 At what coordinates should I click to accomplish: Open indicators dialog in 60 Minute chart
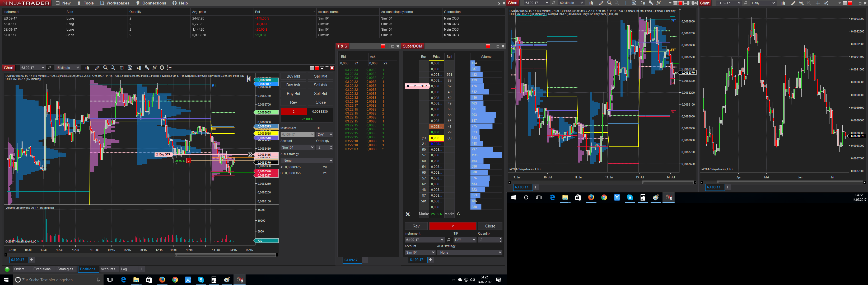click(659, 3)
